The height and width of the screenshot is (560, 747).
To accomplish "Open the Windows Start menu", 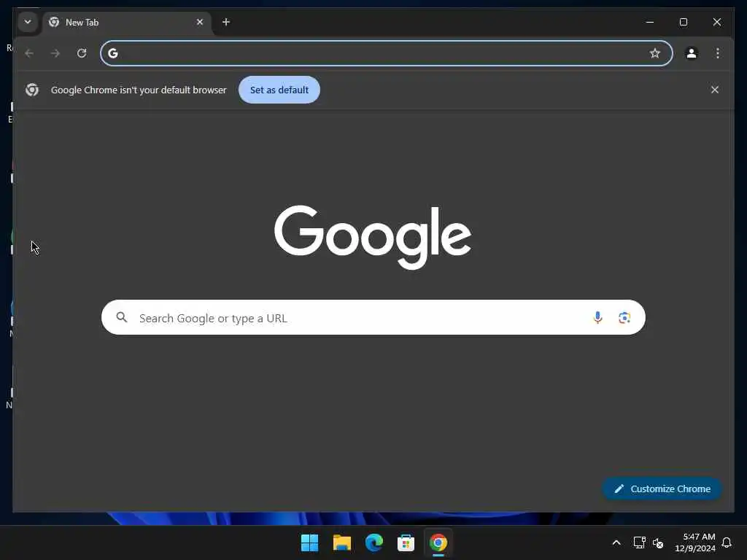I will click(309, 542).
